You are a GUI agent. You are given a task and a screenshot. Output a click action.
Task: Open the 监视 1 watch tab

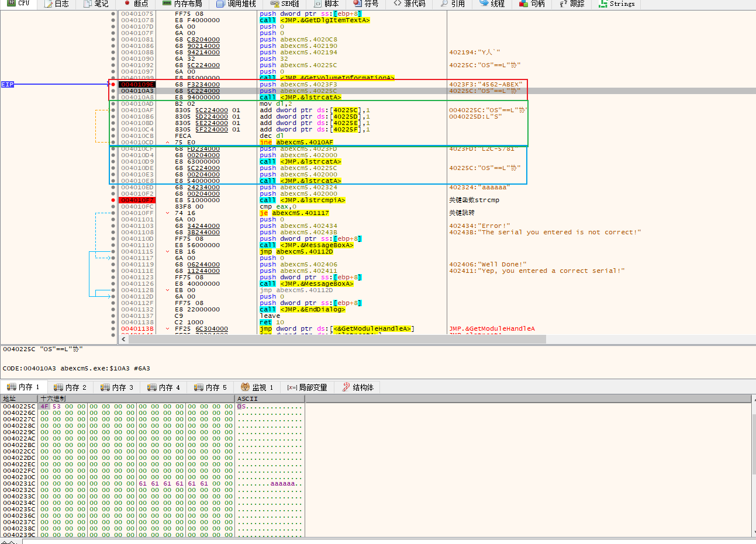257,387
